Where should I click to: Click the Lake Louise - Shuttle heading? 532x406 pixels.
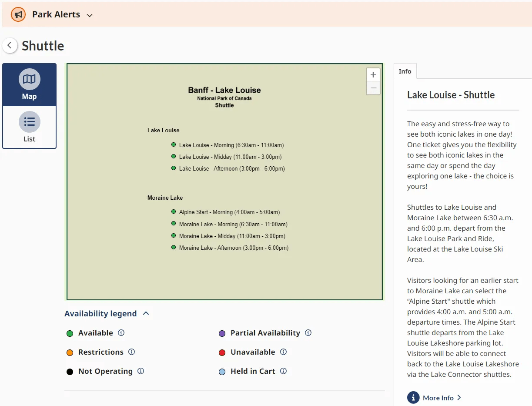[x=451, y=95]
